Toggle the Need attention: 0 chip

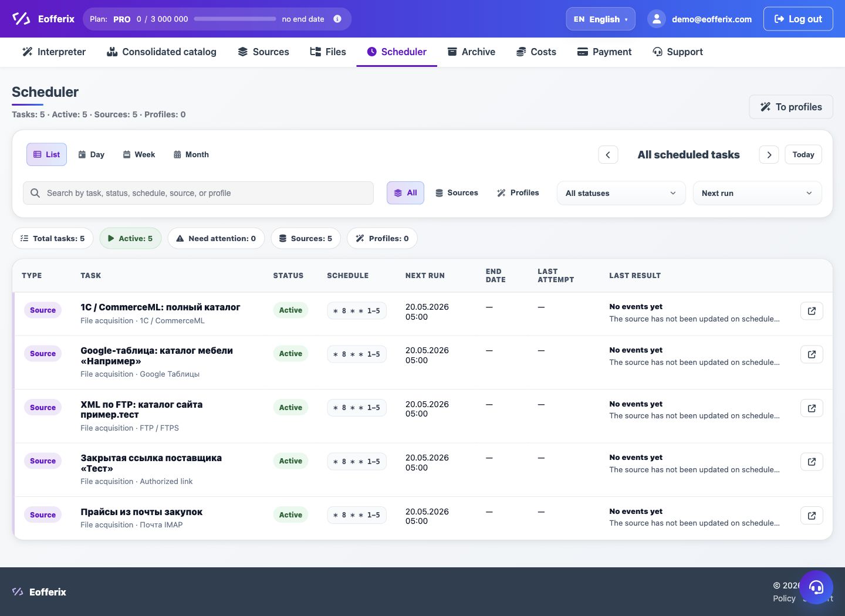pos(216,238)
